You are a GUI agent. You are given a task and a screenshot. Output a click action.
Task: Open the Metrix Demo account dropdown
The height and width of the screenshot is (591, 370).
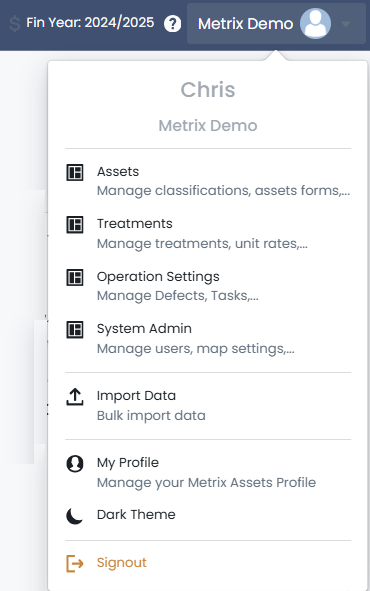[276, 23]
